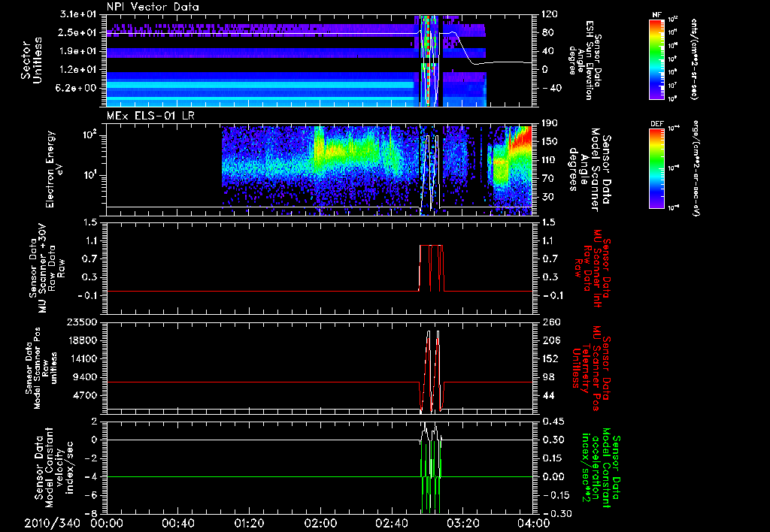Click the '-6' velocity tick value
The width and height of the screenshot is (770, 532).
point(91,494)
